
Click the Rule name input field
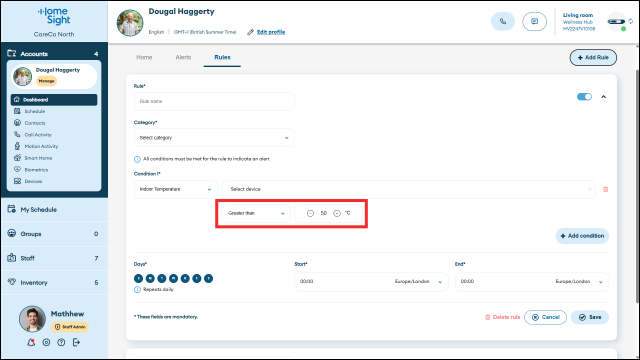pyautogui.click(x=214, y=101)
